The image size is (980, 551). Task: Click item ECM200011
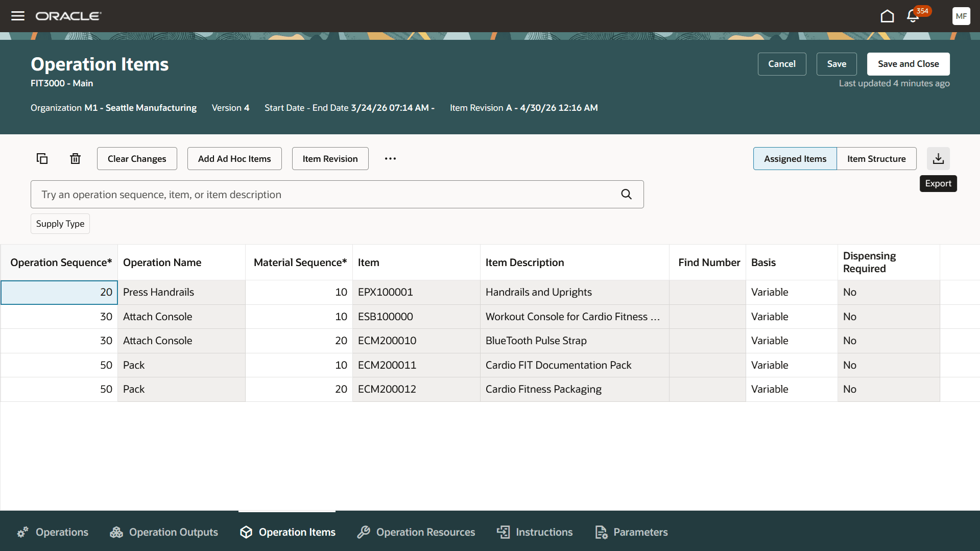[x=417, y=365]
